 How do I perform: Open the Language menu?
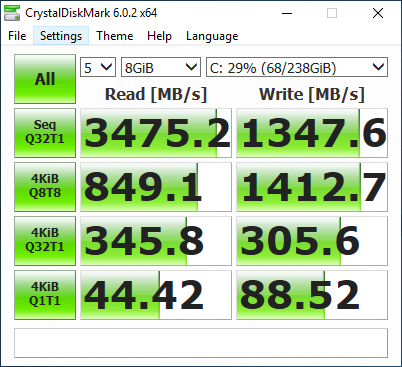[x=212, y=36]
